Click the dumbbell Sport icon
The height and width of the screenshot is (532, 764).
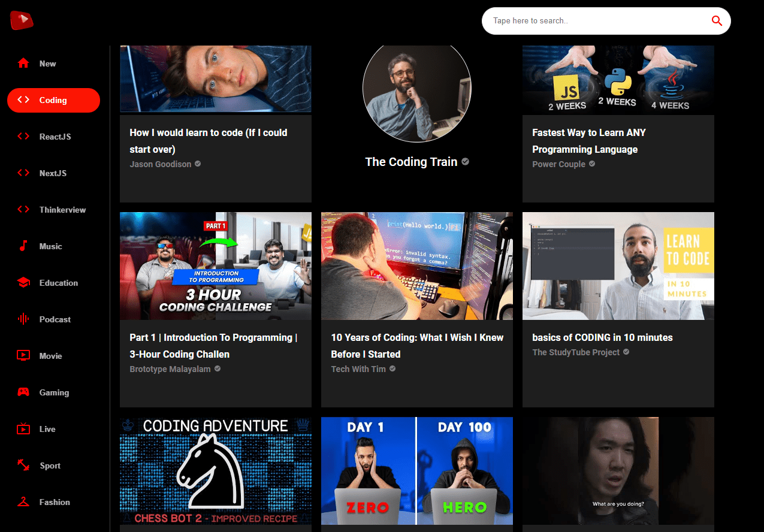coord(23,465)
